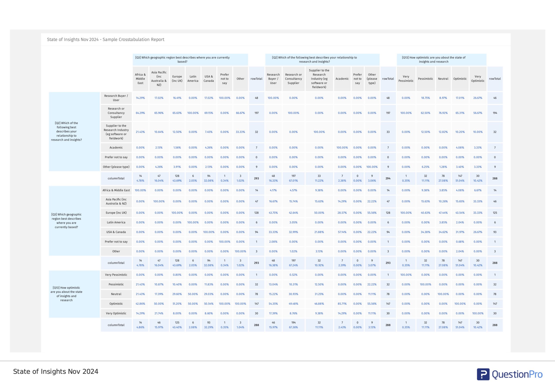555x392 pixels.
Task: Click the 'Pessimistic' row header
Action: click(x=116, y=284)
